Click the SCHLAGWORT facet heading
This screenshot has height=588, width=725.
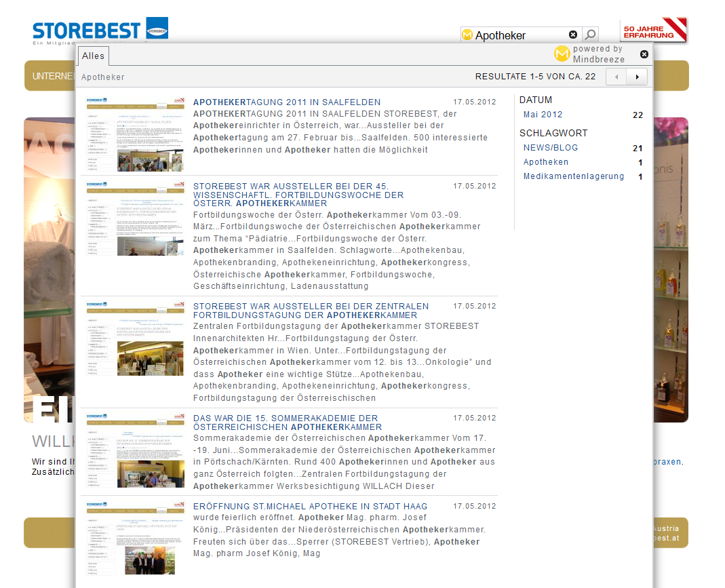[553, 133]
